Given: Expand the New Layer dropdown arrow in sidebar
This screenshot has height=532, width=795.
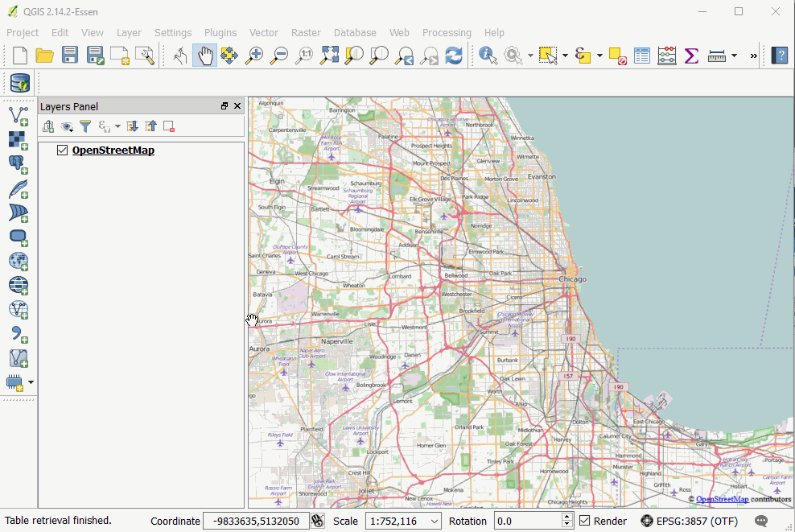Looking at the screenshot, I should click(x=31, y=381).
